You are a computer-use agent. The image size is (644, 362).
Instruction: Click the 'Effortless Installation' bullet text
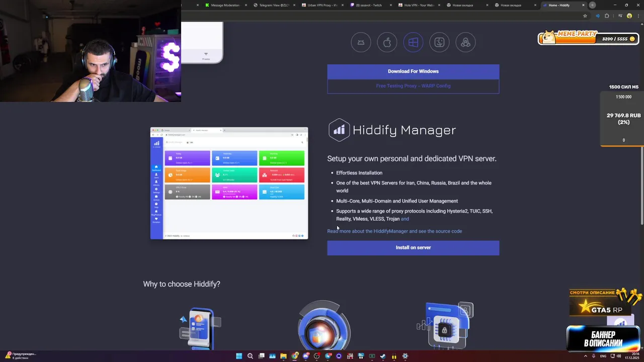point(359,173)
